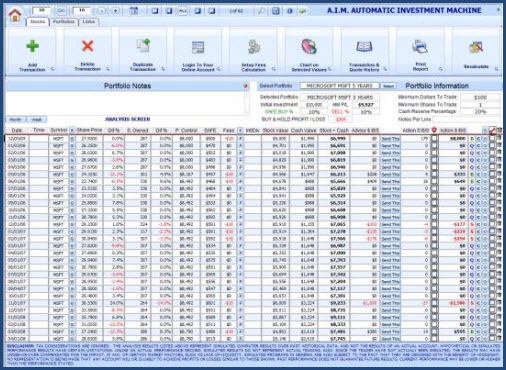
Task: Click the SAFE BUY % 10% field
Action: [314, 112]
